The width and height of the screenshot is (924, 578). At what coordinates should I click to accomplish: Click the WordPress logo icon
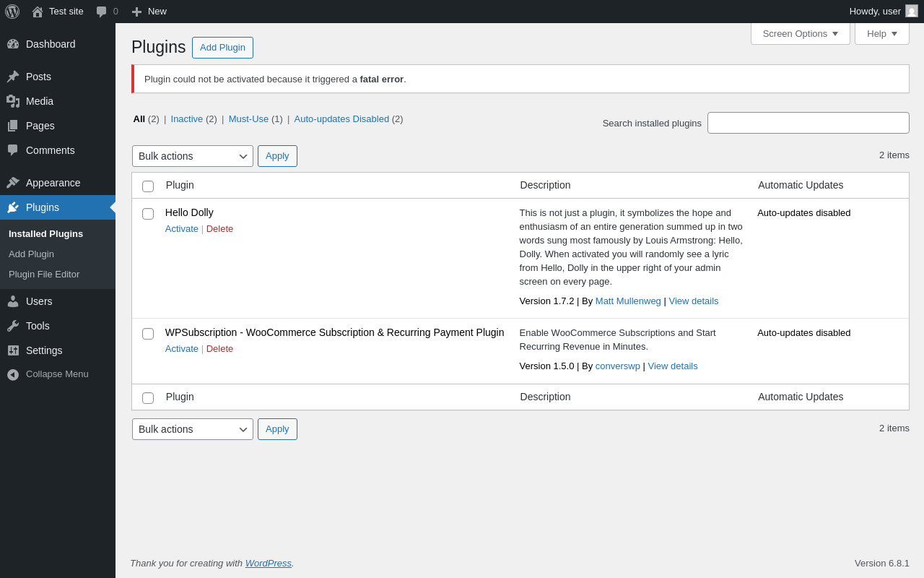(x=12, y=12)
